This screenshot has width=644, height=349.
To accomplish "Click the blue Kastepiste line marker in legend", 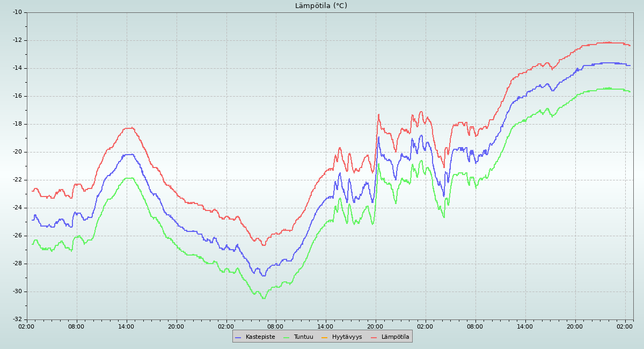I will tap(238, 337).
